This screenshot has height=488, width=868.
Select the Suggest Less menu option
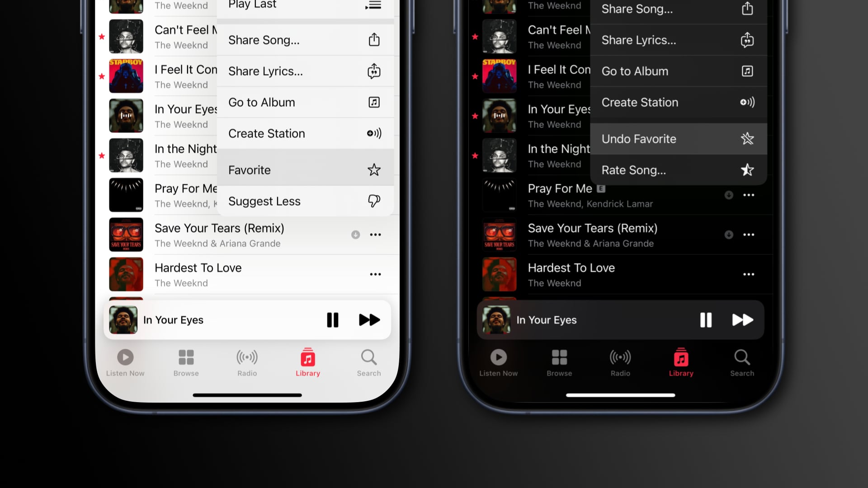coord(305,201)
